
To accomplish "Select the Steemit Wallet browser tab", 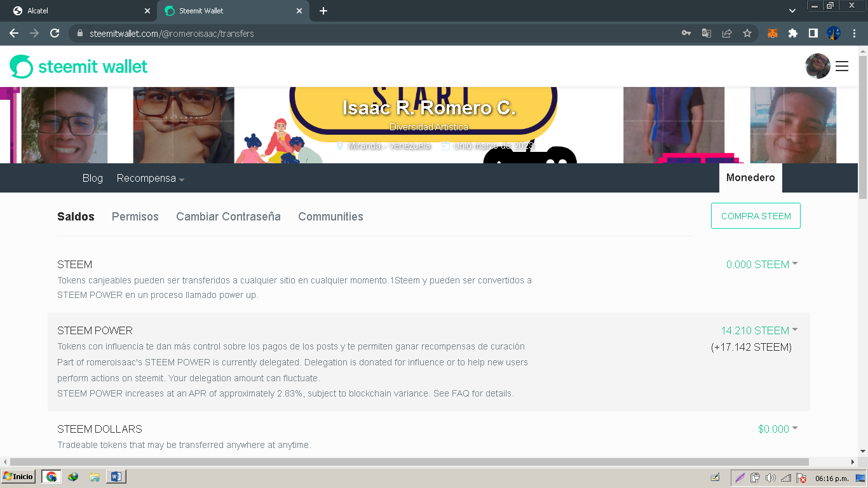I will coord(234,11).
